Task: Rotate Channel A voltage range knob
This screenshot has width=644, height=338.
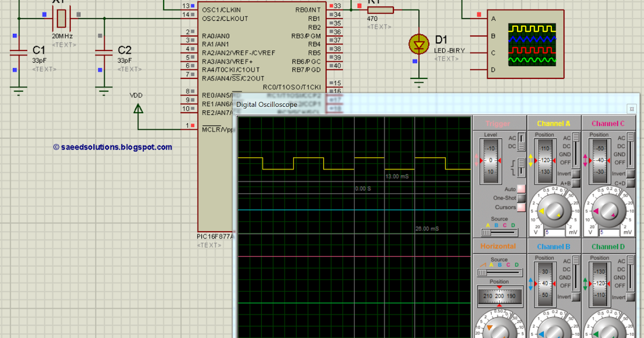Action: [x=554, y=212]
